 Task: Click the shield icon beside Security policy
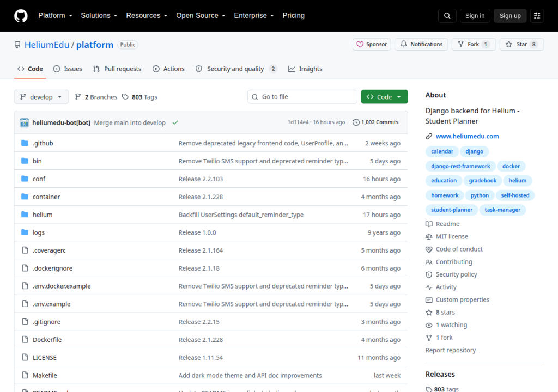click(429, 274)
